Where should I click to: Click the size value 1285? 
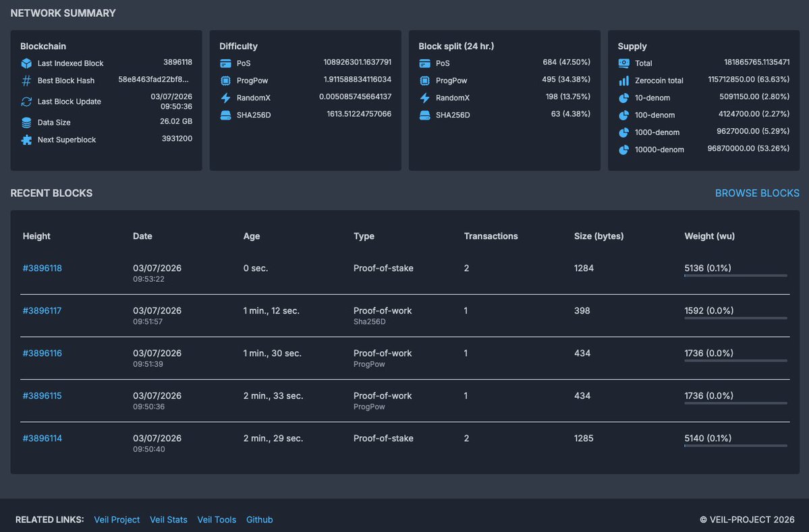coord(584,438)
